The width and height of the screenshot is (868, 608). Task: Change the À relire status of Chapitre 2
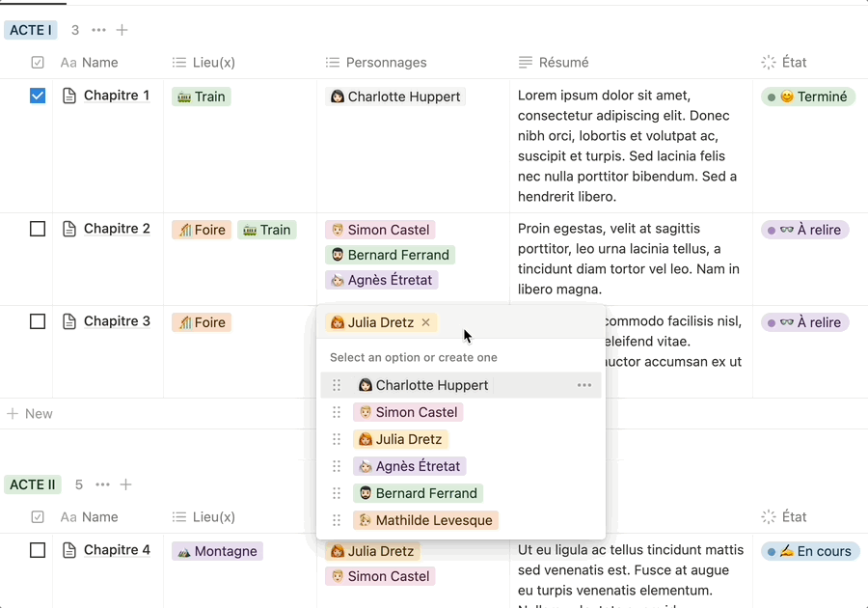(804, 230)
